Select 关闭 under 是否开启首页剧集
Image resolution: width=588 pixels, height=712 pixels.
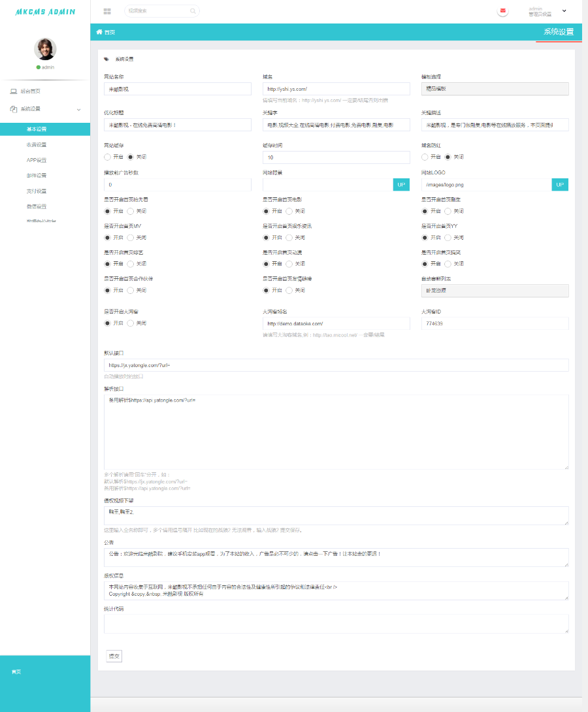(x=448, y=211)
